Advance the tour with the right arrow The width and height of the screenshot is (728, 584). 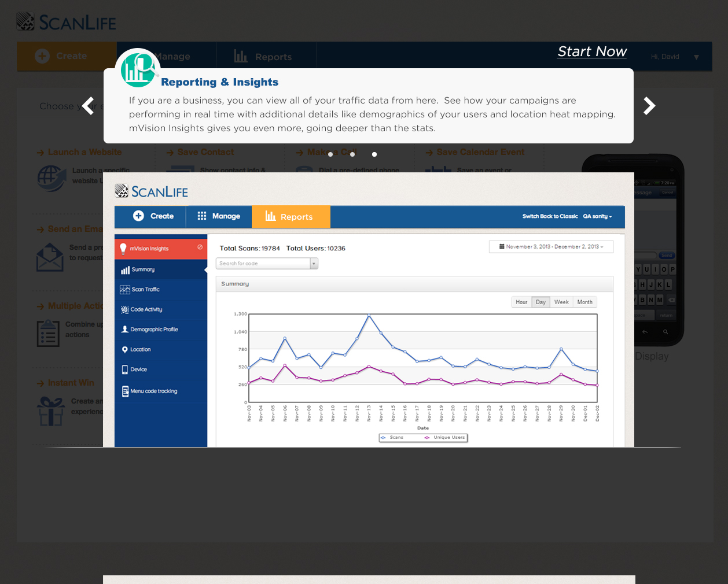click(649, 105)
